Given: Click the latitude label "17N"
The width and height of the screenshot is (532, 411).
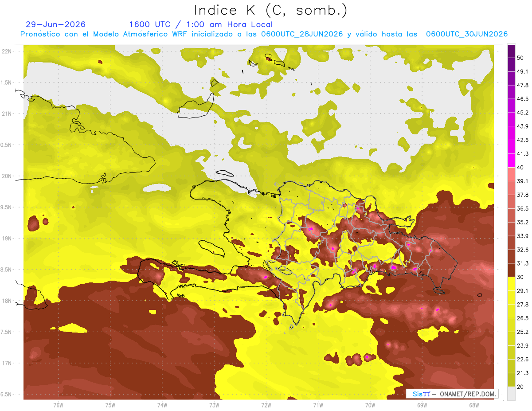Looking at the screenshot, I should (7, 364).
